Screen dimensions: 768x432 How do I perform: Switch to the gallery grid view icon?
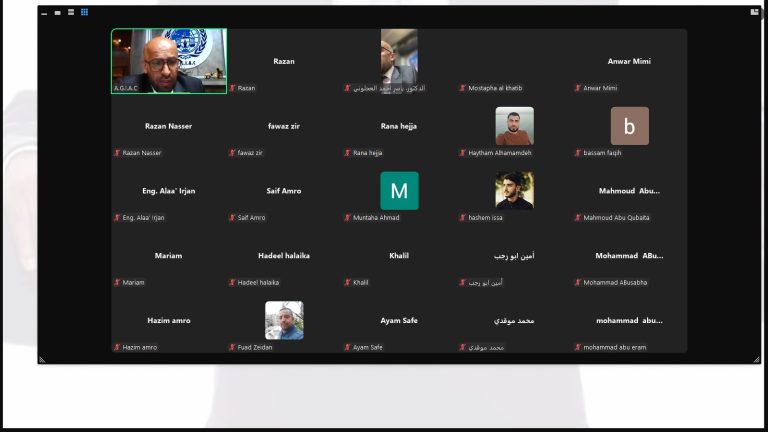84,12
